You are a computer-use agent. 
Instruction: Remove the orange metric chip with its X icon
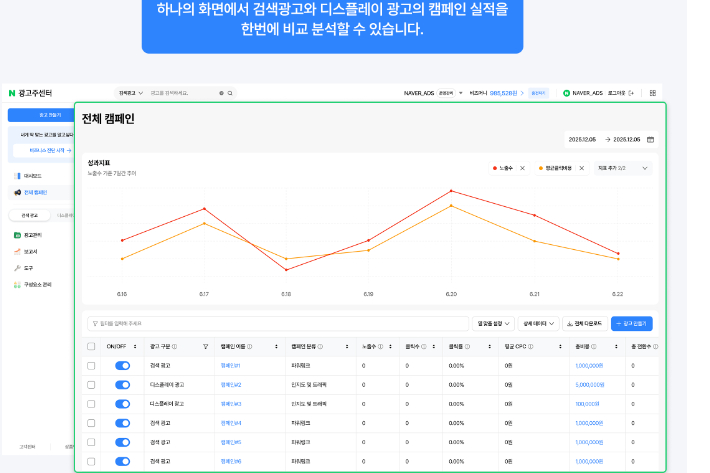[x=582, y=169]
